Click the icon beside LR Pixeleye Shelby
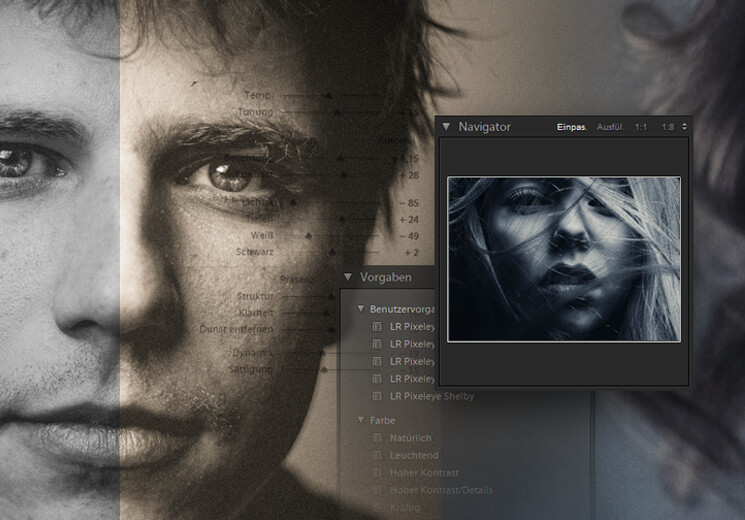Screen dimensions: 745x520 pos(377,396)
